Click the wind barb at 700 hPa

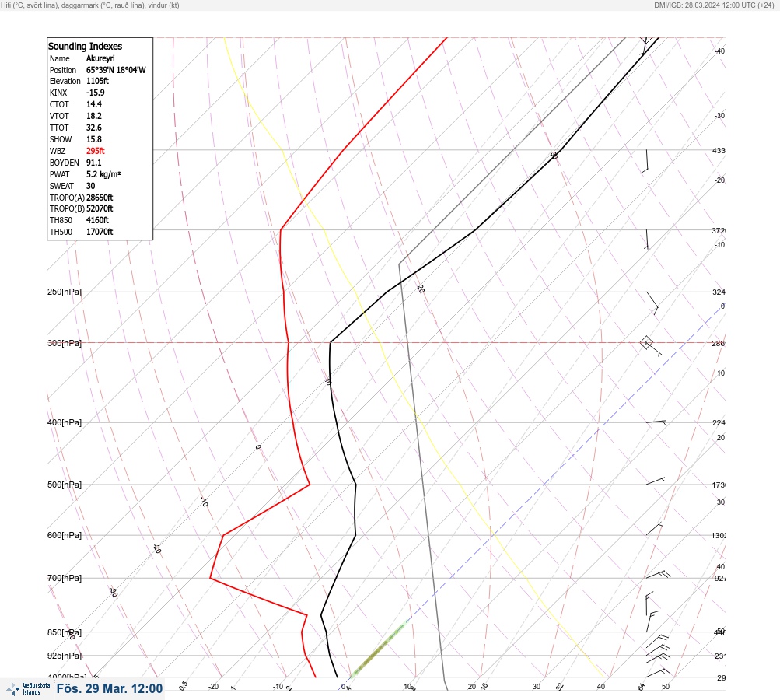pyautogui.click(x=658, y=575)
